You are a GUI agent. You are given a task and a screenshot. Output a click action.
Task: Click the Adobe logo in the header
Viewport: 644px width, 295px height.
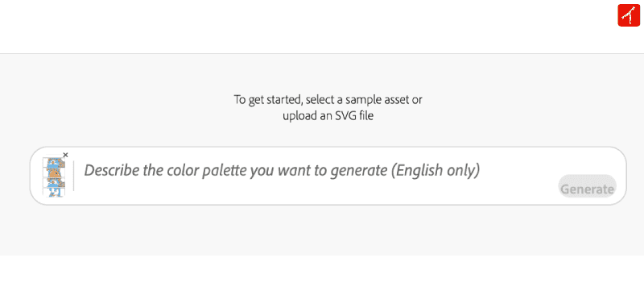tap(629, 15)
